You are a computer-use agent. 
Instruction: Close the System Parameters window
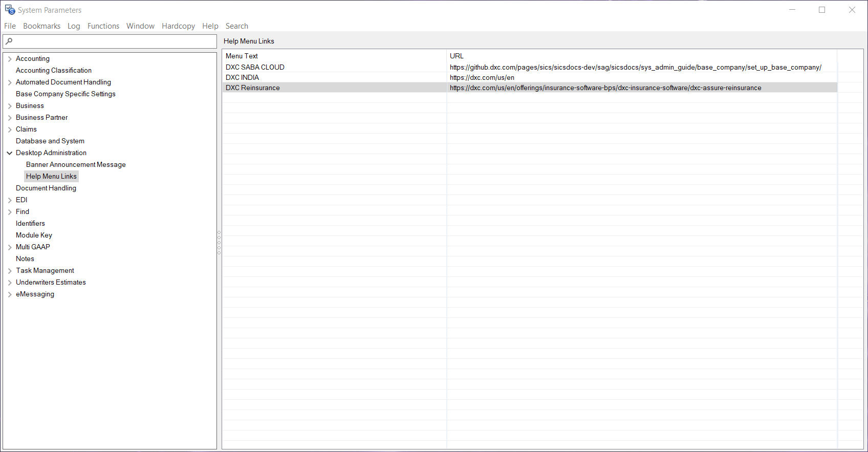tap(852, 10)
